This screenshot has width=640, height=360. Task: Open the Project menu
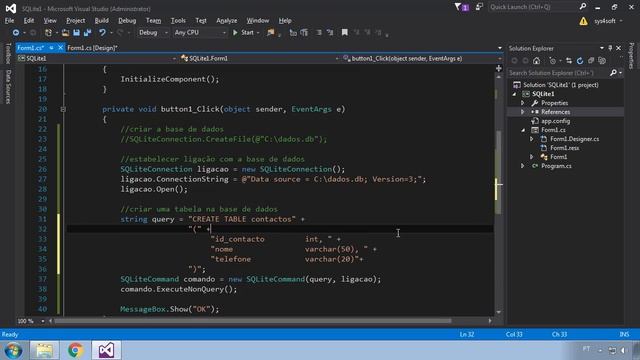pos(76,20)
